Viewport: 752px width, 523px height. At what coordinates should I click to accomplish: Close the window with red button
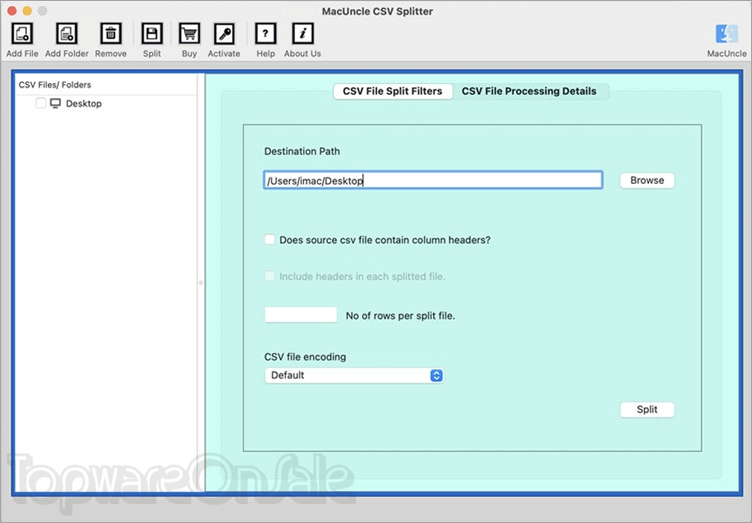click(x=12, y=11)
